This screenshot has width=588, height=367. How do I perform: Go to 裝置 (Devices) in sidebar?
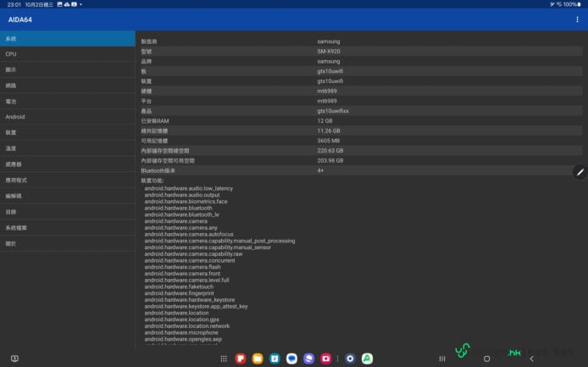point(68,132)
